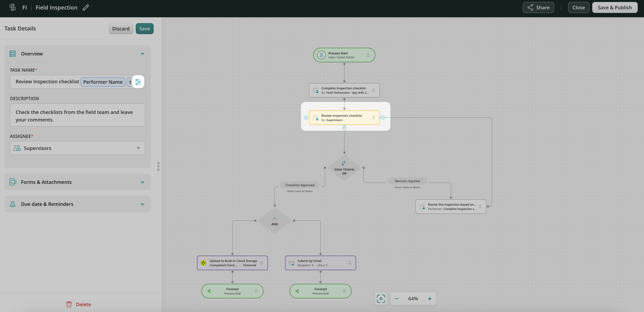Screen dimensions: 644x312
Task: Discard task detail changes
Action: click(x=121, y=28)
